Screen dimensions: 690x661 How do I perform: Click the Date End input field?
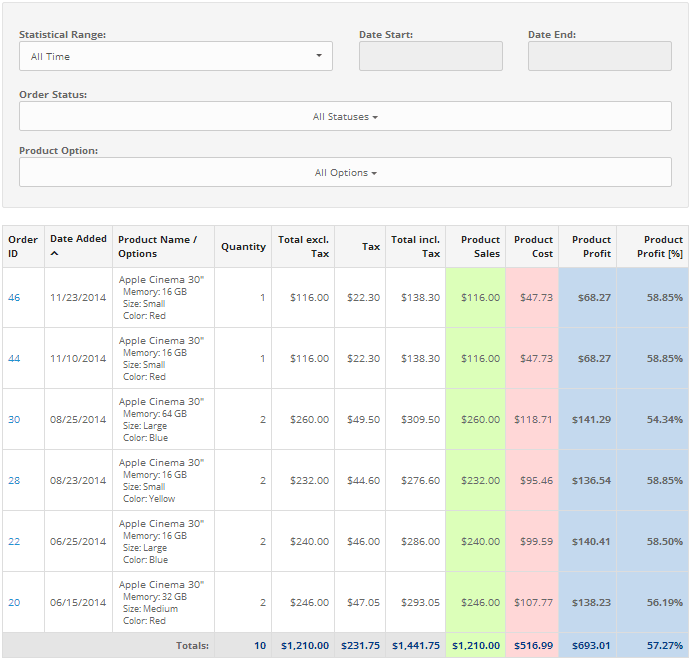599,56
